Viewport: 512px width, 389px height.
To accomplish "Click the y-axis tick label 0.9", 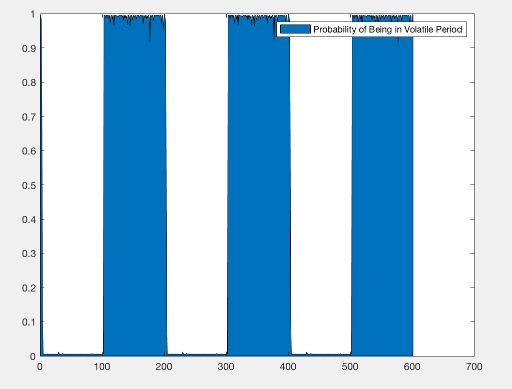I will tap(29, 48).
